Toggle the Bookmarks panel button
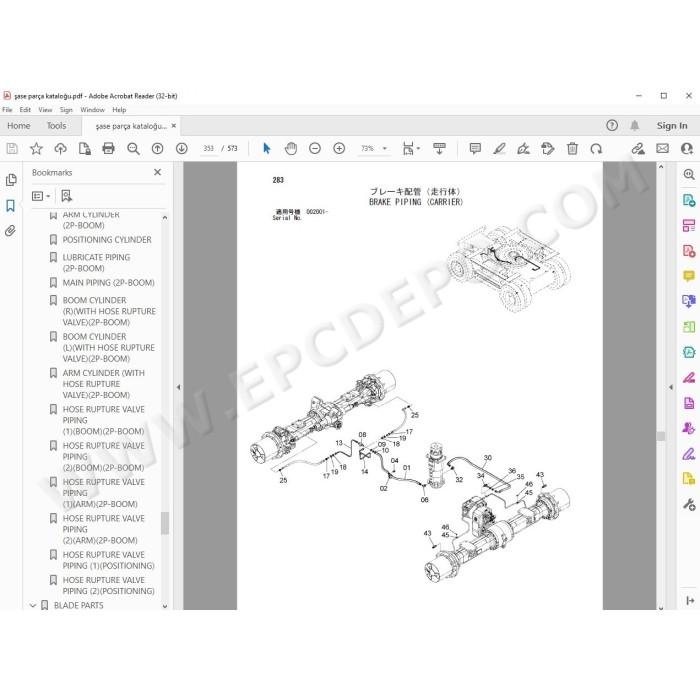This screenshot has height=700, width=700. coord(11,206)
